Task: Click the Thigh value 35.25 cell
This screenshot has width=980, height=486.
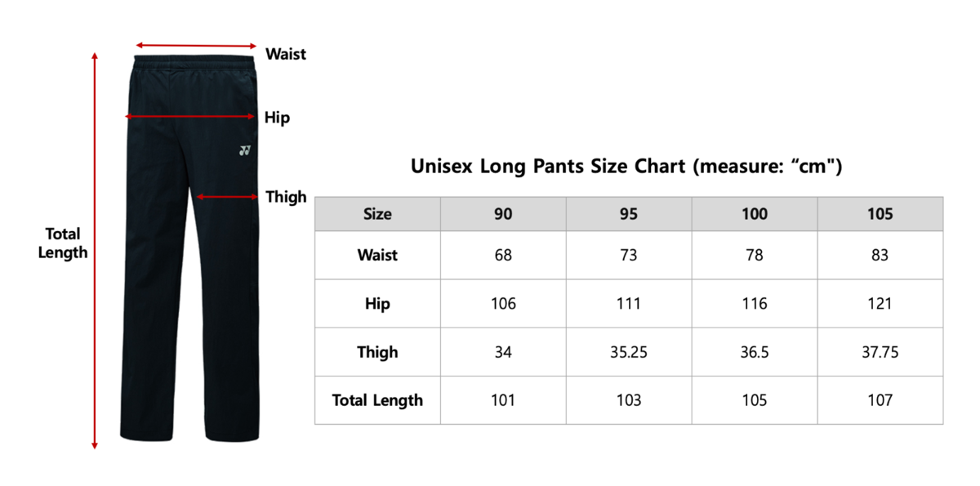Action: pos(629,352)
